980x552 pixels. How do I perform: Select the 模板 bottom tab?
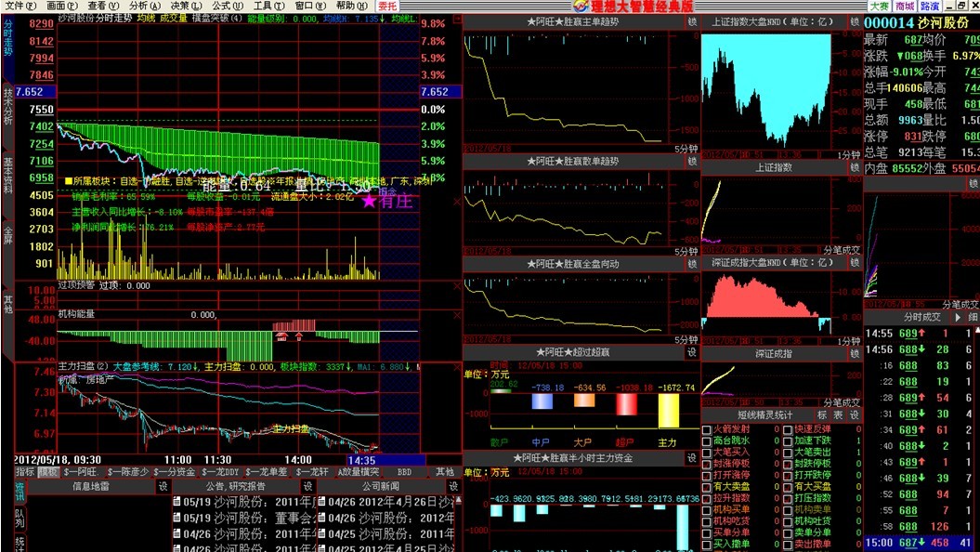click(47, 472)
